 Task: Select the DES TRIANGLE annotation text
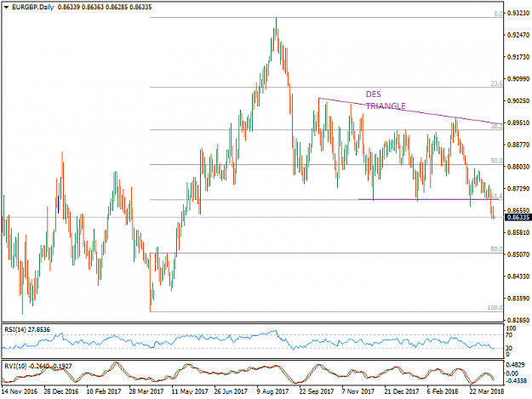coord(386,100)
